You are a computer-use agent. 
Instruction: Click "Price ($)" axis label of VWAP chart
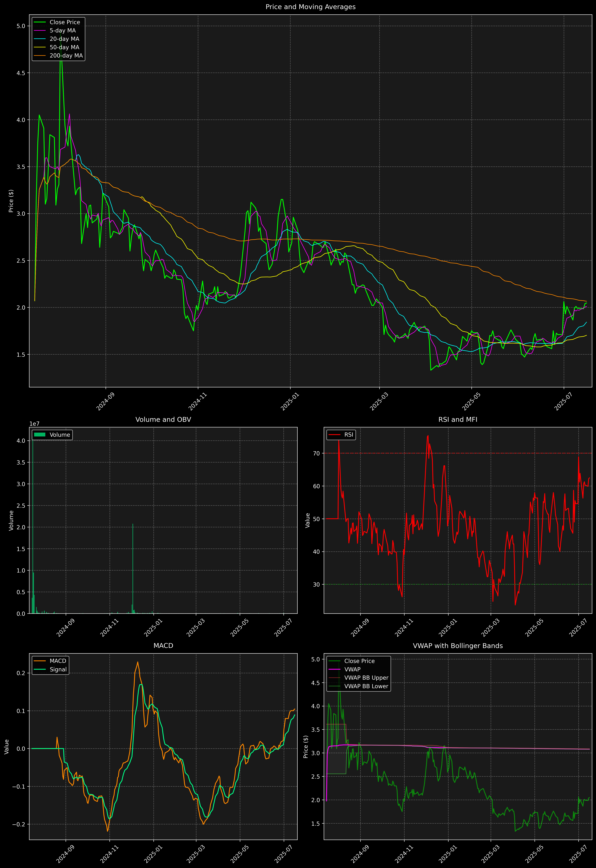(306, 747)
